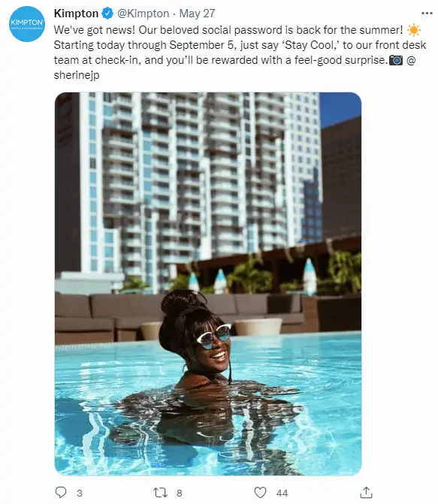This screenshot has width=438, height=504.
Task: Open the Kimpton display name link
Action: [x=76, y=14]
